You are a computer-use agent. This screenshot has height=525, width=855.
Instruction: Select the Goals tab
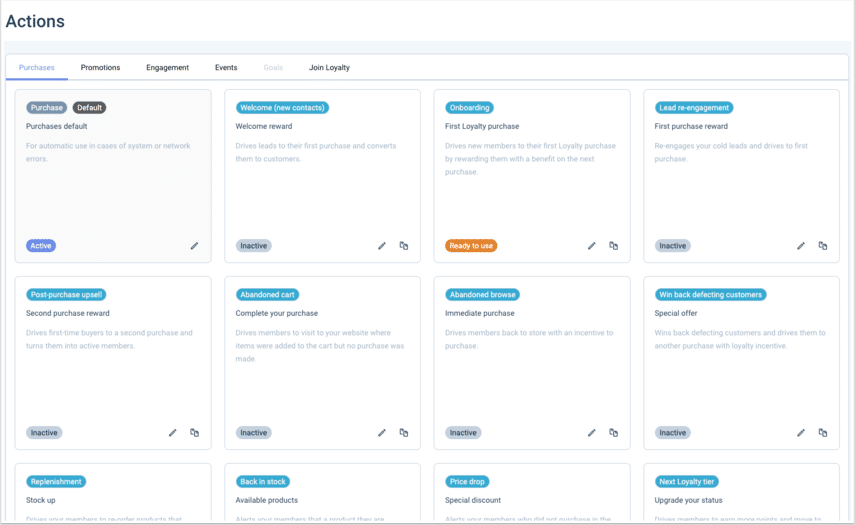[x=273, y=68]
